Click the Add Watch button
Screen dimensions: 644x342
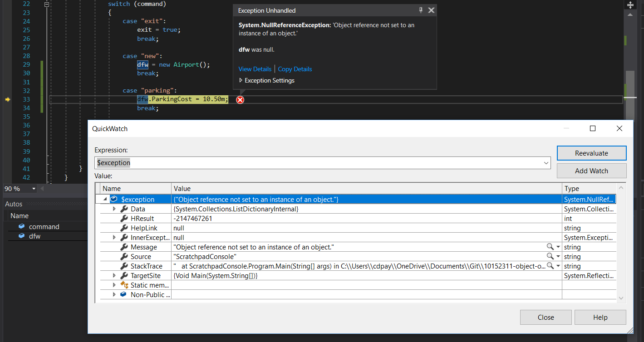[x=591, y=171]
